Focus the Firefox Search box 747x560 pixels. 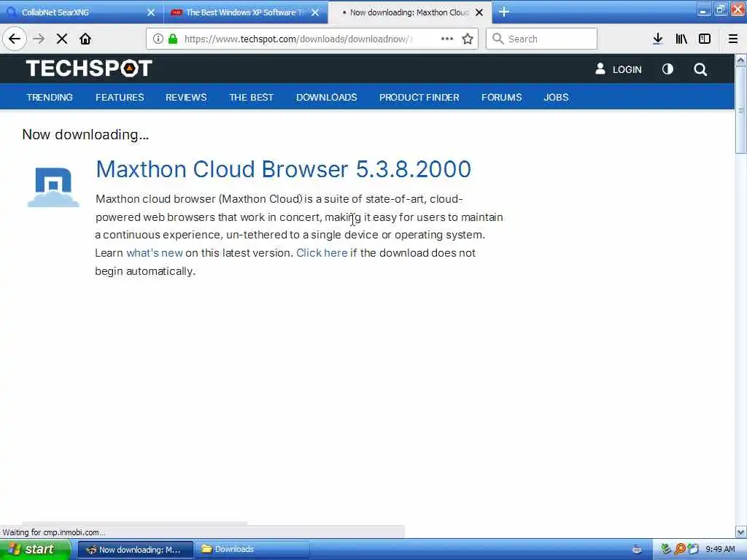(x=541, y=39)
